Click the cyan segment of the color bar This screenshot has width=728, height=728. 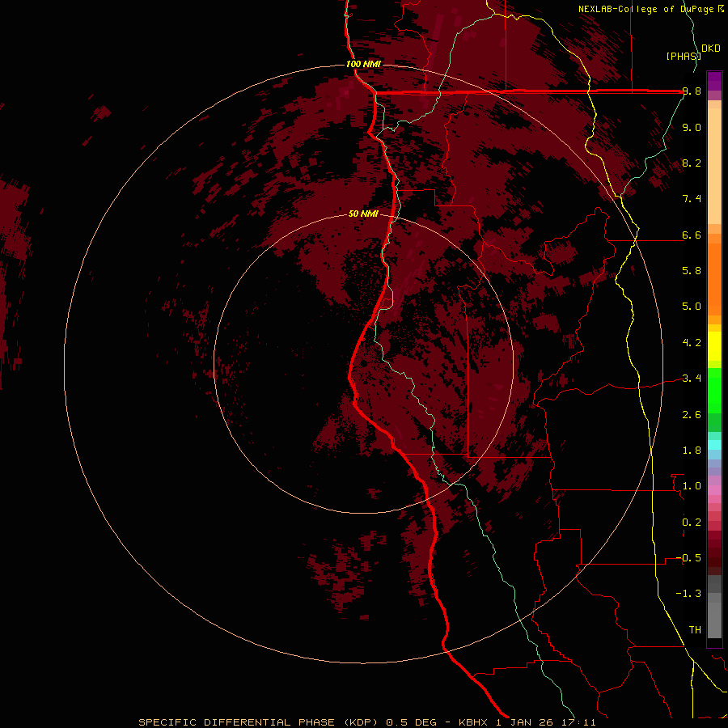714,444
